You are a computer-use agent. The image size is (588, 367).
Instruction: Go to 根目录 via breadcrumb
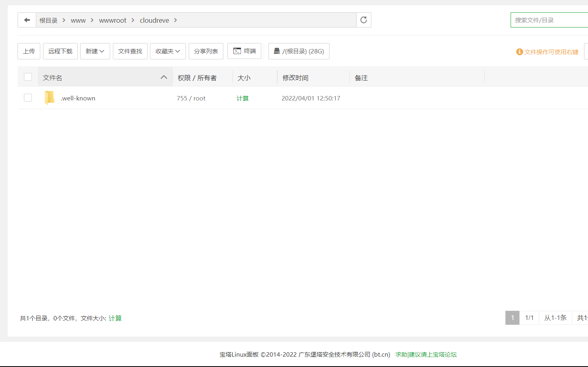[x=49, y=20]
